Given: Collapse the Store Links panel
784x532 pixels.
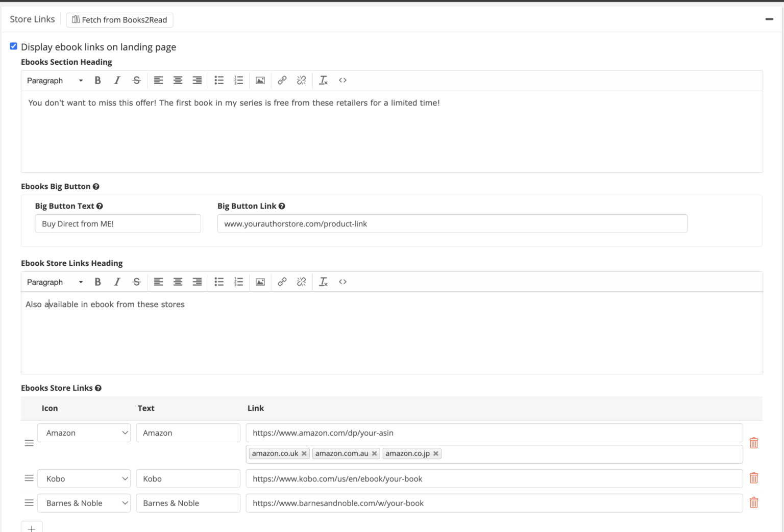Looking at the screenshot, I should tap(769, 19).
